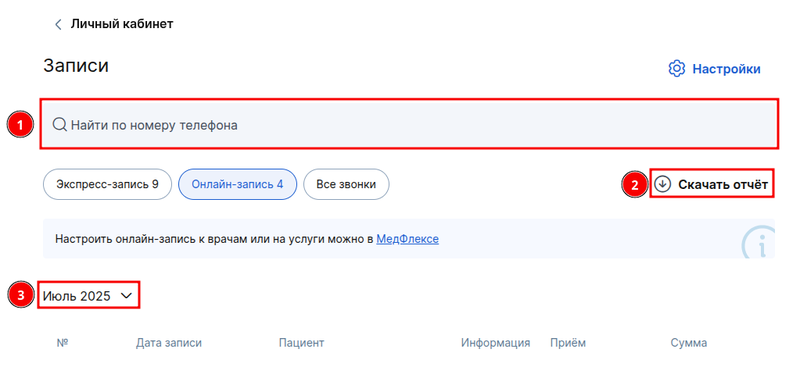Click the Дата записи column header

(168, 343)
